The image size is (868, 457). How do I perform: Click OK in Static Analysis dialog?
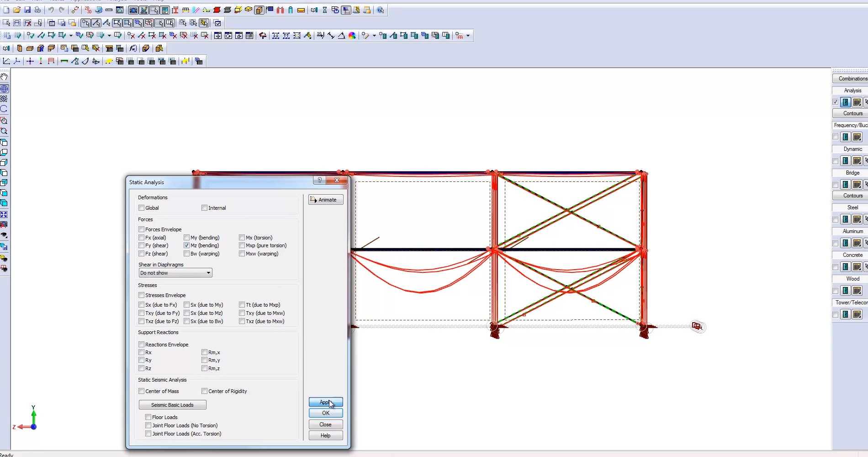pyautogui.click(x=326, y=413)
